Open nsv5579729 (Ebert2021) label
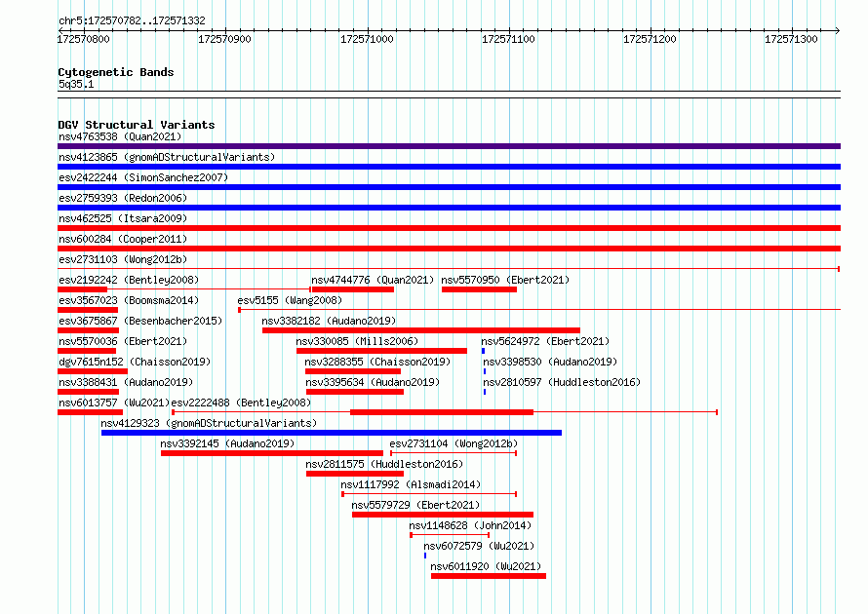This screenshot has height=614, width=868. click(415, 505)
